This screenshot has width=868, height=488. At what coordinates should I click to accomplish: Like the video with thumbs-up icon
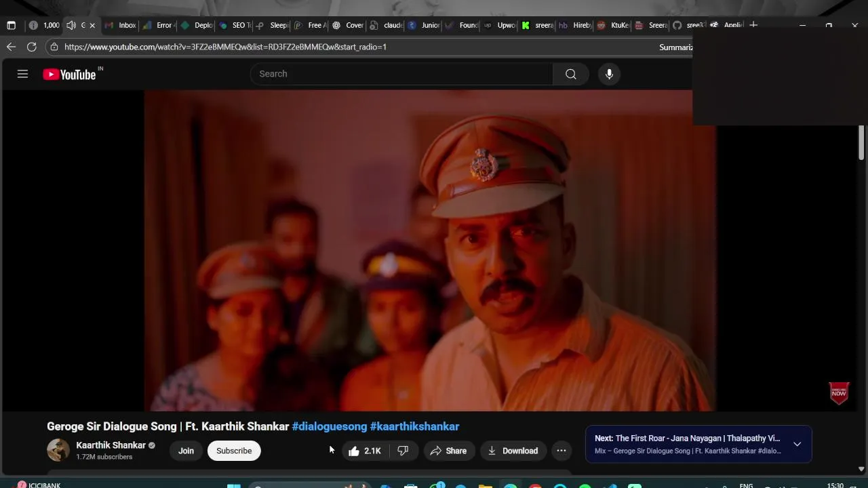point(364,451)
